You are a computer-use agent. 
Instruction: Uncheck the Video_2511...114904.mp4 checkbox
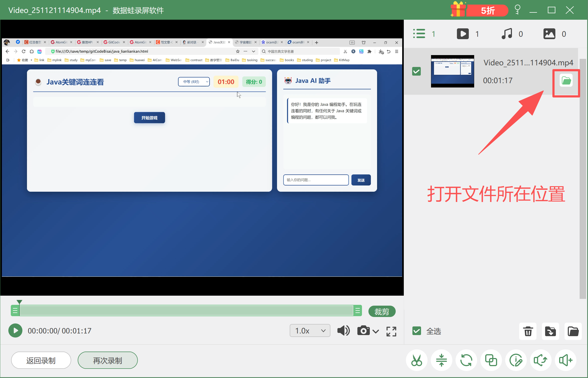click(416, 71)
